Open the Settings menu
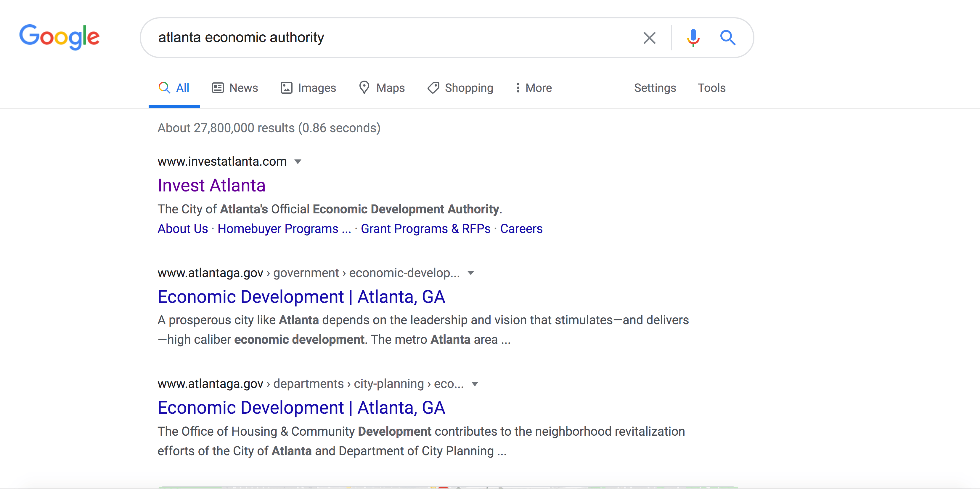 655,88
